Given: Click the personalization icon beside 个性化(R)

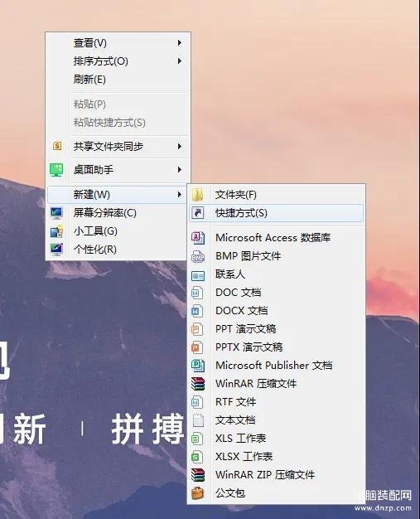Looking at the screenshot, I should point(56,250).
